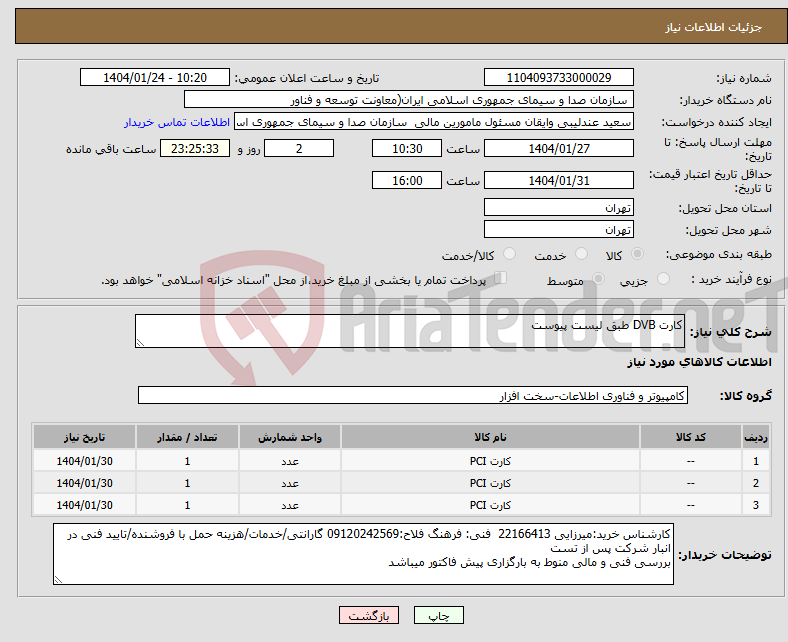Click the 1404/01/30 date in row 1
The height and width of the screenshot is (642, 788).
(84, 461)
